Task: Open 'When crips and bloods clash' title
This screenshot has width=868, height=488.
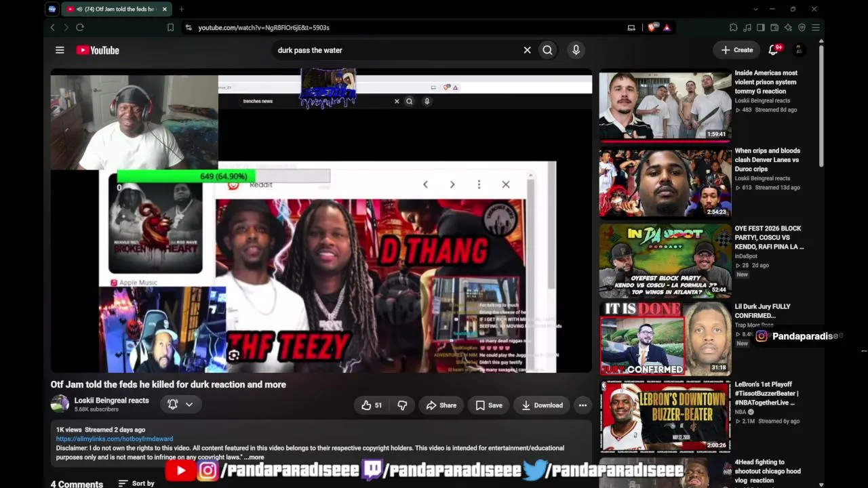Action: (768, 160)
